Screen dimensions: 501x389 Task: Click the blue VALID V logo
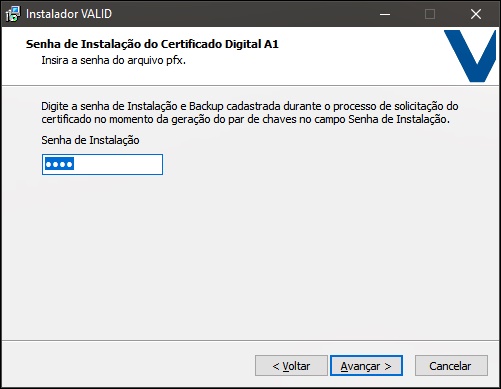[470, 56]
